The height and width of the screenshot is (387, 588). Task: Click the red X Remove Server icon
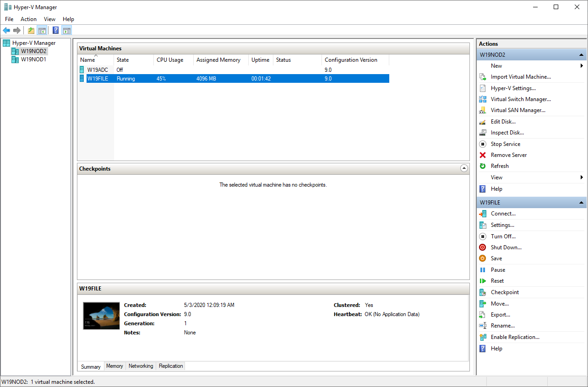point(482,155)
